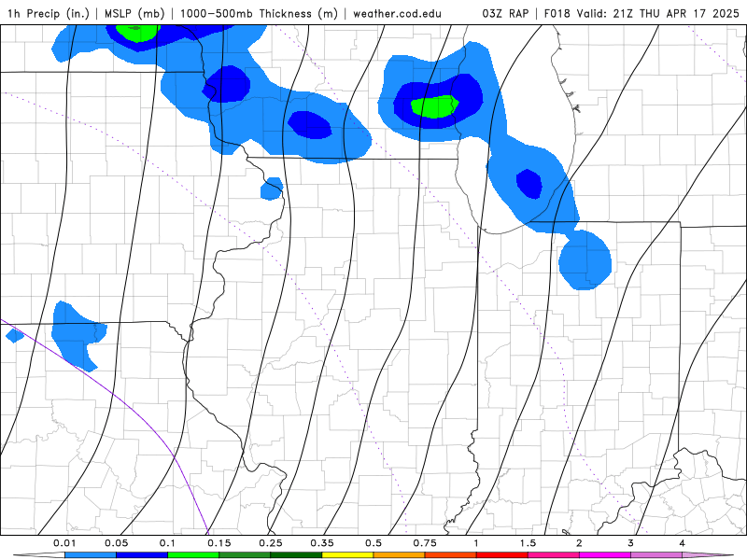747x560 pixels.
Task: Select the 'F018' forecast hour text
Action: click(557, 13)
